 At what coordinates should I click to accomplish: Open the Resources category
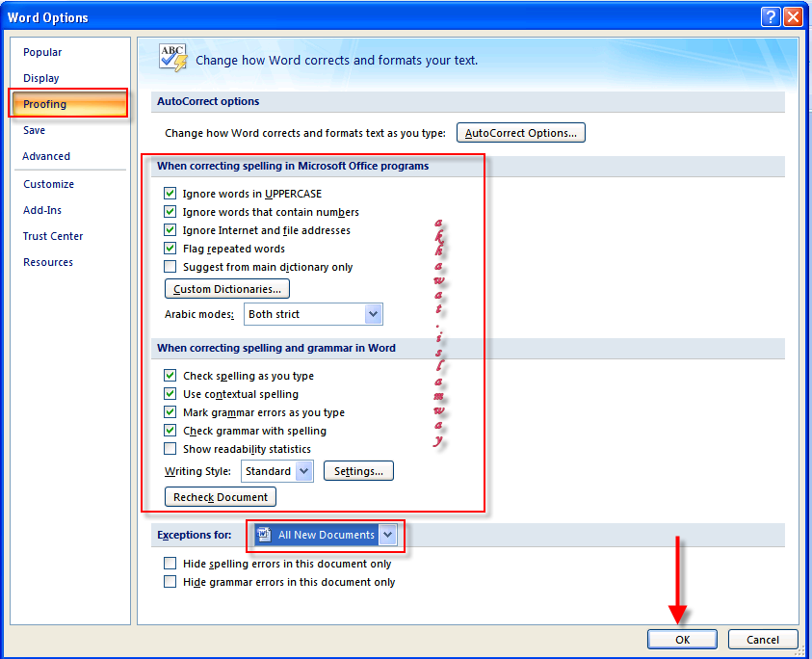pos(48,262)
